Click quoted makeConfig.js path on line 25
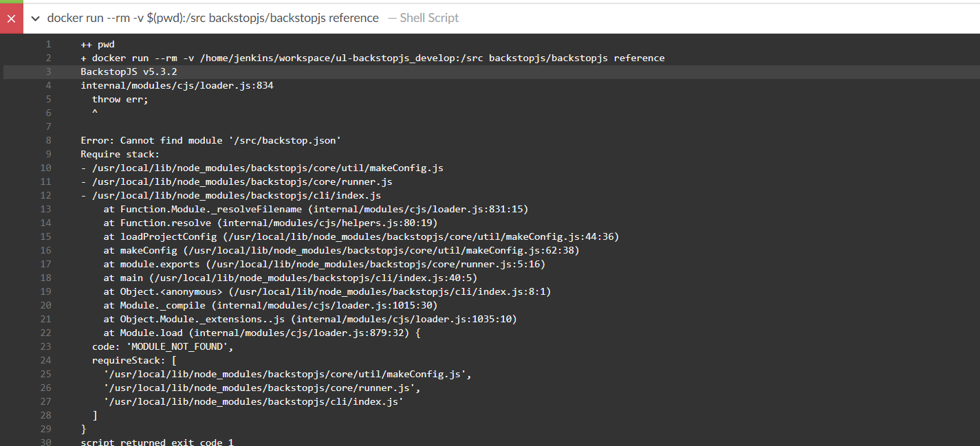This screenshot has width=980, height=446. click(287, 374)
